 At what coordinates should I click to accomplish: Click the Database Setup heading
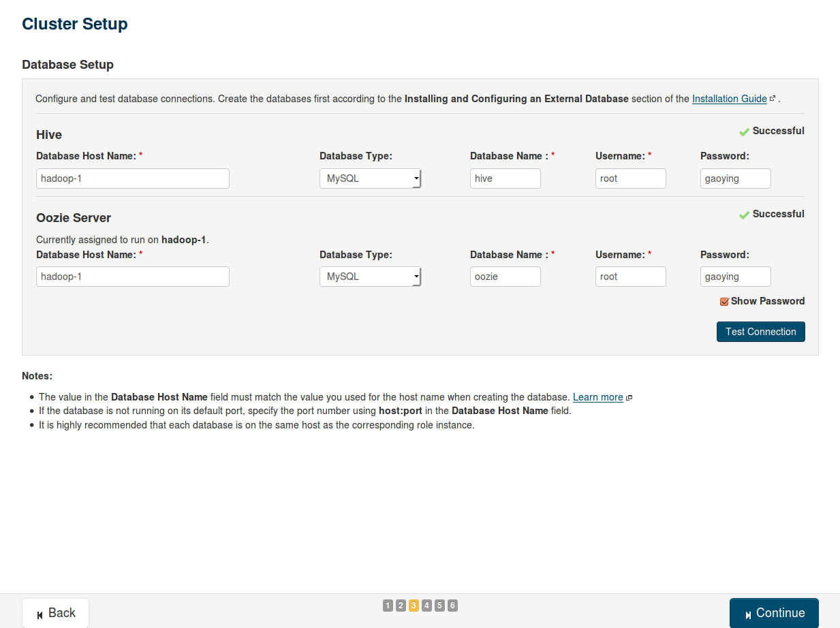[x=68, y=65]
